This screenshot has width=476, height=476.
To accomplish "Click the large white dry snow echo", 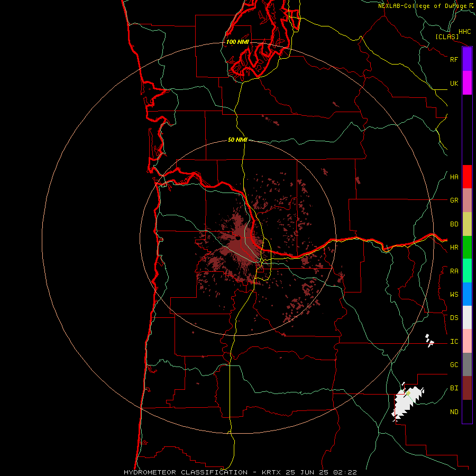I will point(407,402).
